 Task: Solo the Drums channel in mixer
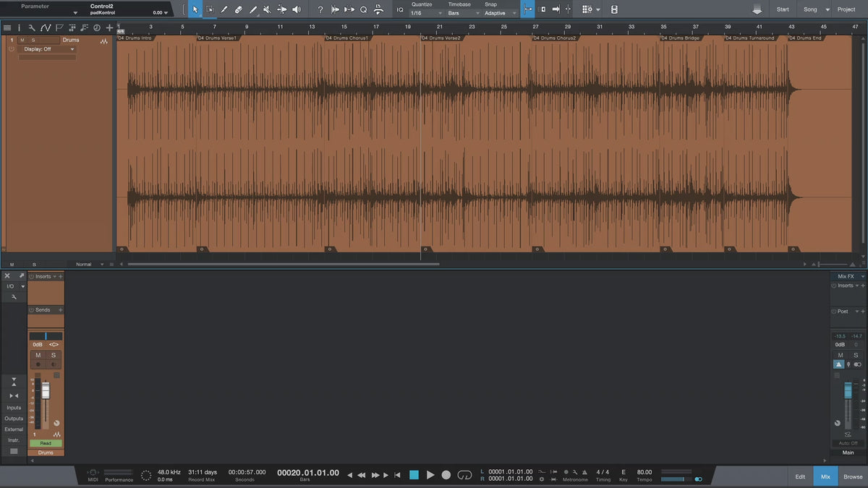pos(54,355)
